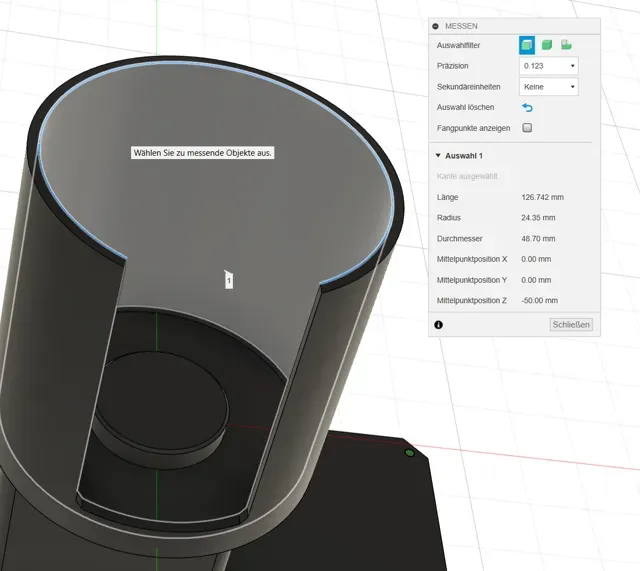This screenshot has height=571, width=640.
Task: Click the Mittelpunktposition Y value 0.00 mm
Action: pyautogui.click(x=536, y=280)
